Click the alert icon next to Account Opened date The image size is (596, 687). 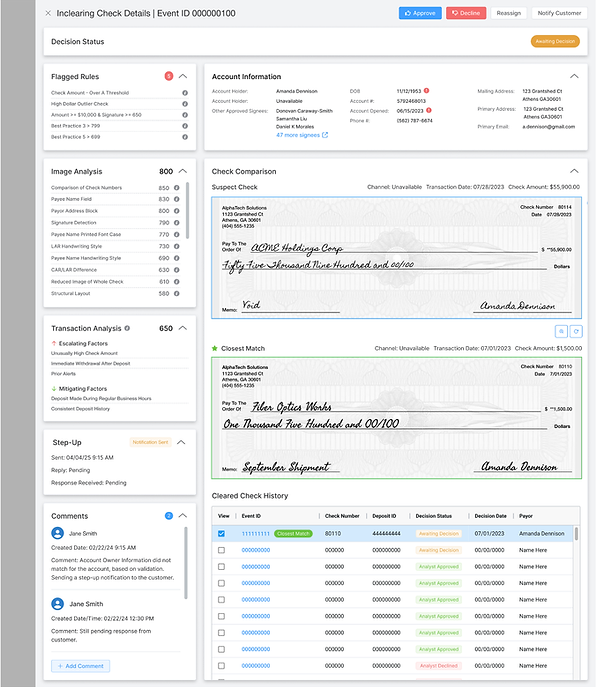coord(429,110)
